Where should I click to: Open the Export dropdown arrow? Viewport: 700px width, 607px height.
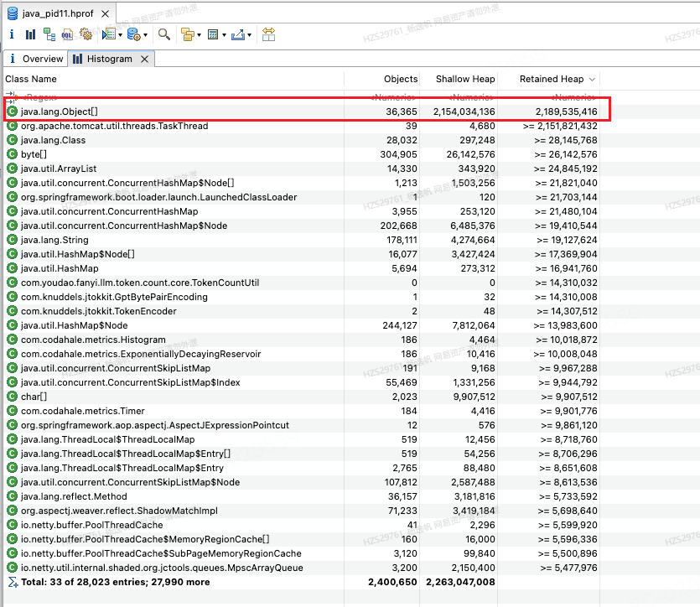249,35
